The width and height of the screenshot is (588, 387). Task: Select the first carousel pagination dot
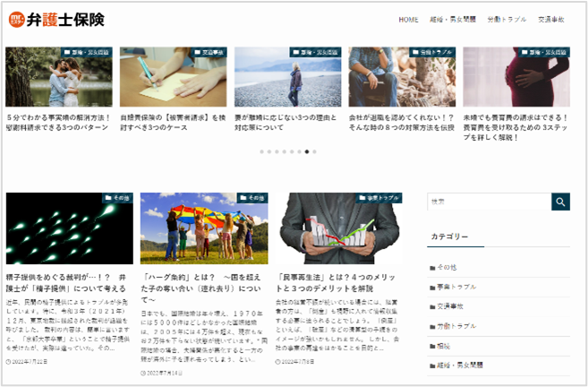(261, 151)
